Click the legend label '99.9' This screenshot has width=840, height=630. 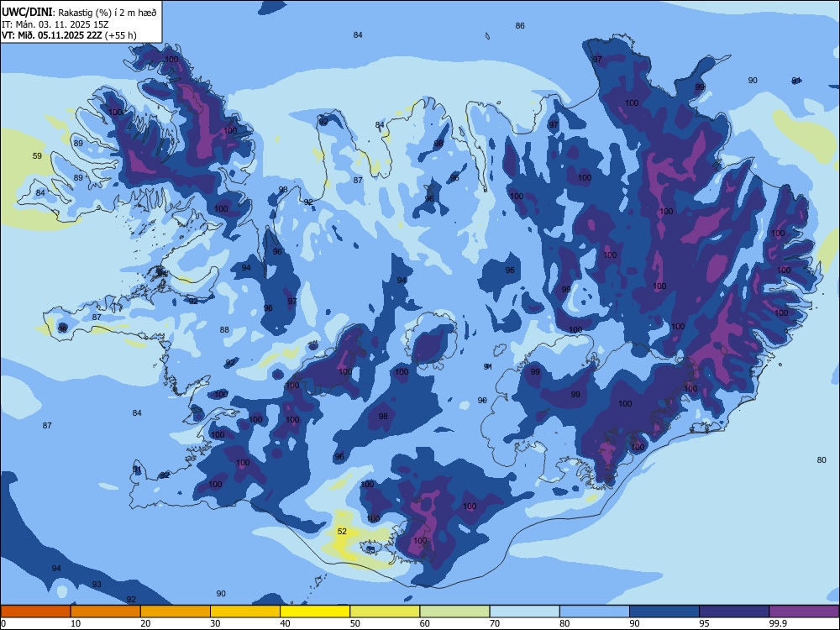[x=778, y=623]
